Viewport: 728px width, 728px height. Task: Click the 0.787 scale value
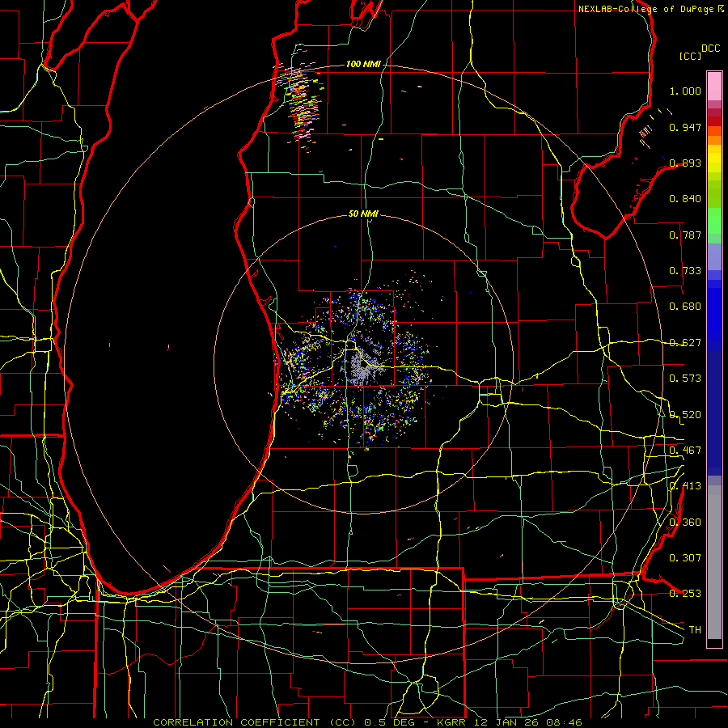click(685, 235)
